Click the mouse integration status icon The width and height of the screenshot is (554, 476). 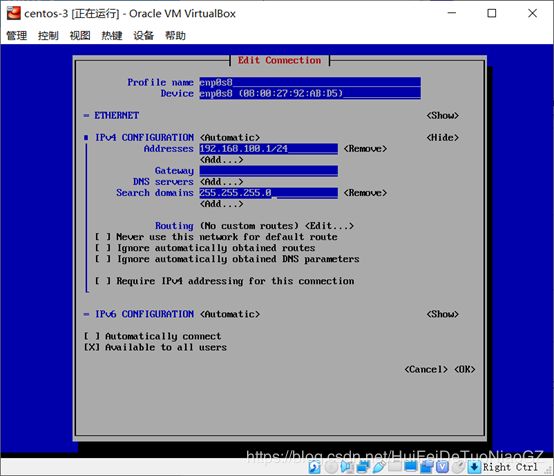458,467
